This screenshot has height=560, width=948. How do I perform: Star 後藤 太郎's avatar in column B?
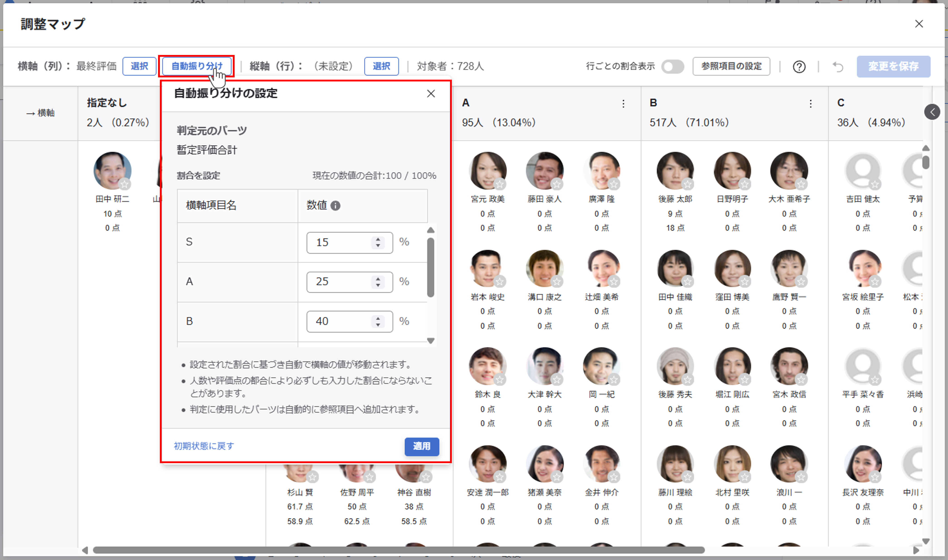pos(687,185)
